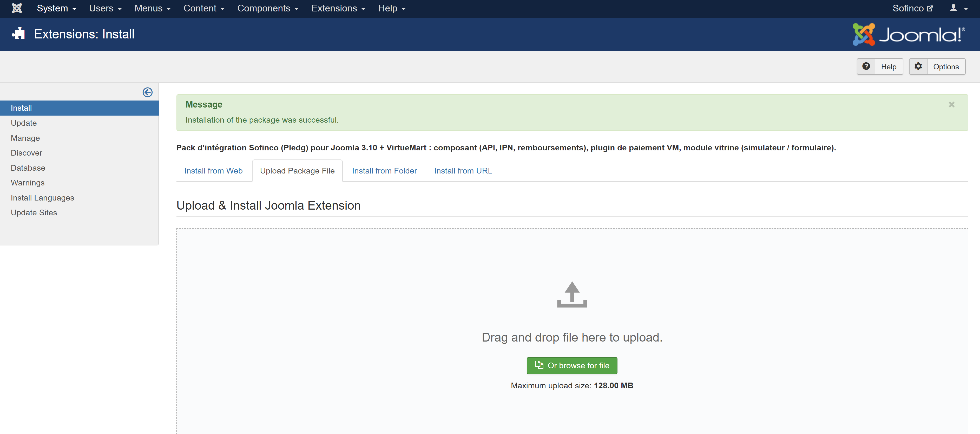Click the large Joomla! brand logo
The image size is (980, 434).
pos(909,34)
